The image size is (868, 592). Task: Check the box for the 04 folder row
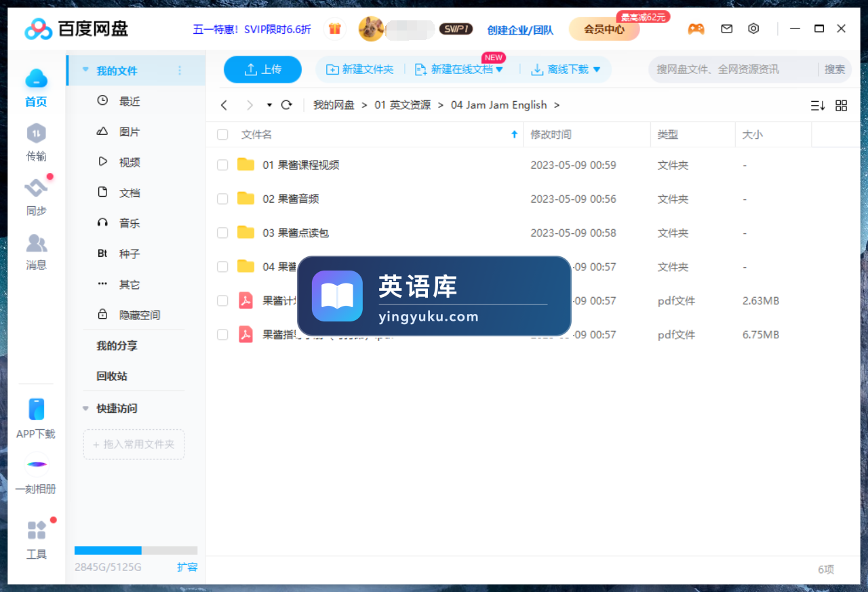pyautogui.click(x=222, y=267)
